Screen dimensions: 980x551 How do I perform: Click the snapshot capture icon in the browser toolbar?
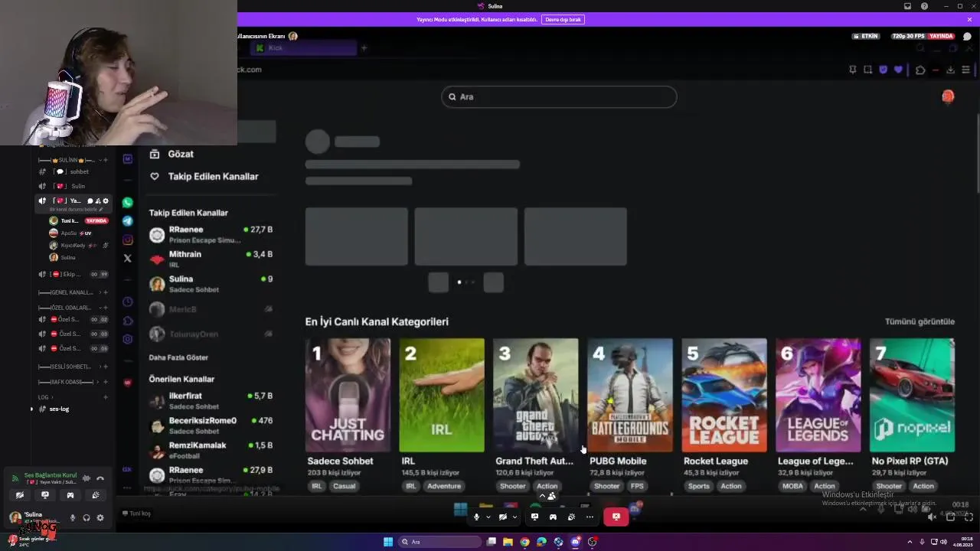pos(867,70)
